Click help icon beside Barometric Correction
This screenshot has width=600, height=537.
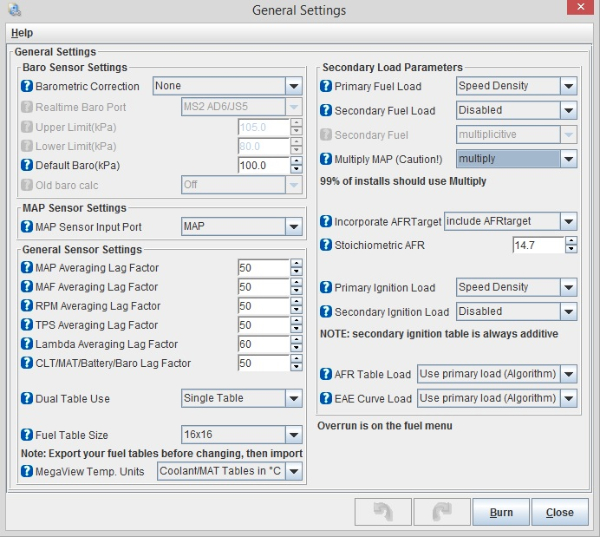coord(27,87)
